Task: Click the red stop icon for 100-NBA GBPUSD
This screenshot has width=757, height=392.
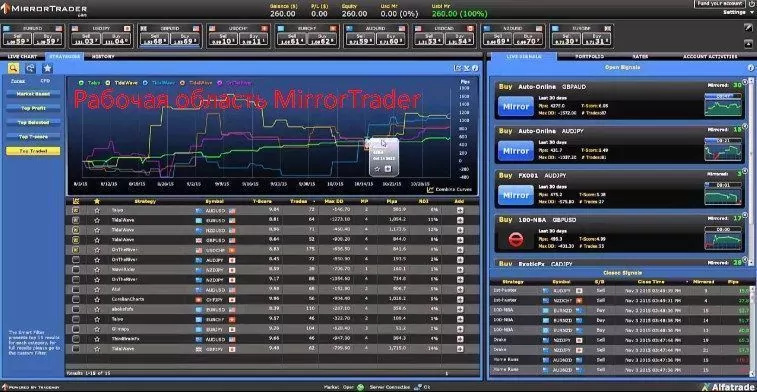Action: [516, 238]
